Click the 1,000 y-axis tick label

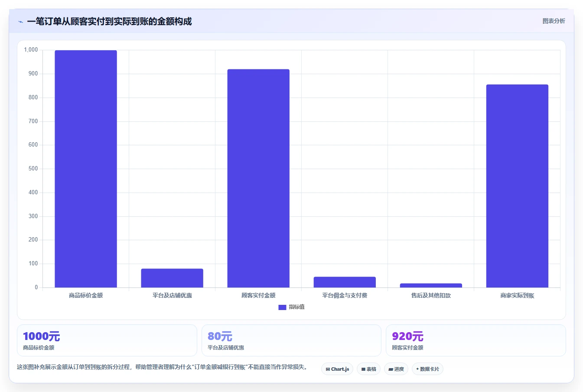[x=31, y=50]
